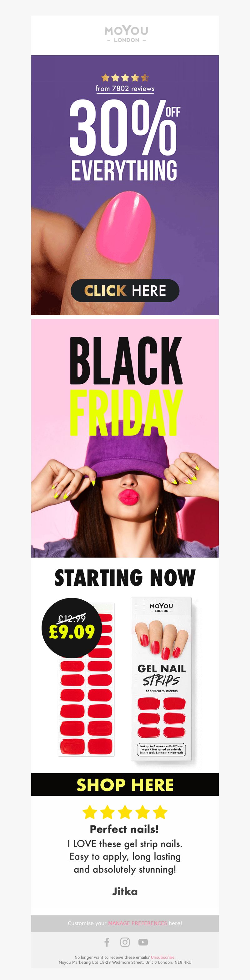Click the MoYou London logo at top
250x980 pixels.
click(x=126, y=34)
